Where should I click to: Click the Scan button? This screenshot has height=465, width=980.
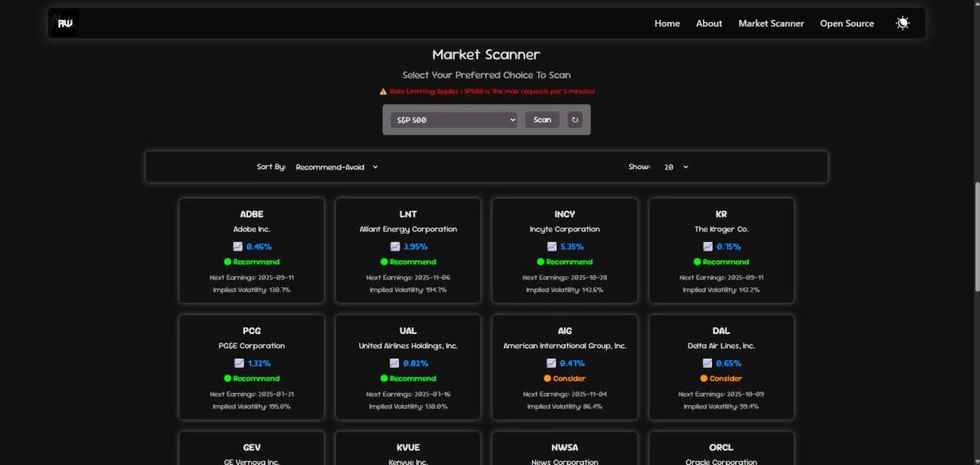pos(542,120)
